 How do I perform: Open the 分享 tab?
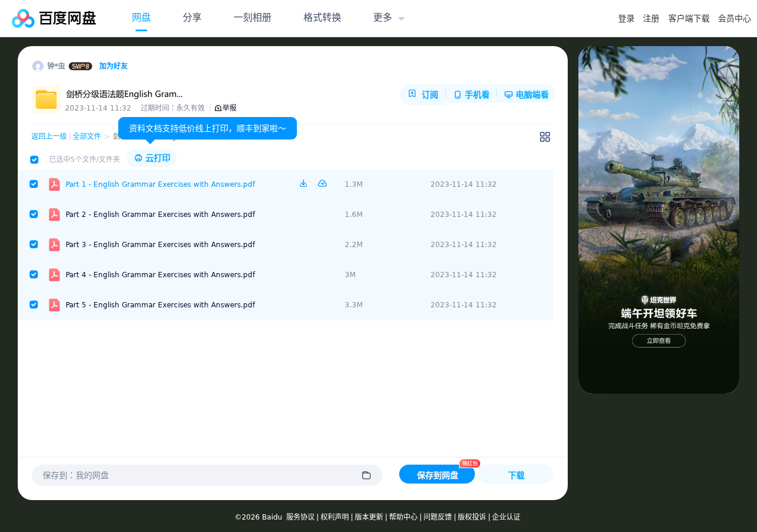coord(192,18)
